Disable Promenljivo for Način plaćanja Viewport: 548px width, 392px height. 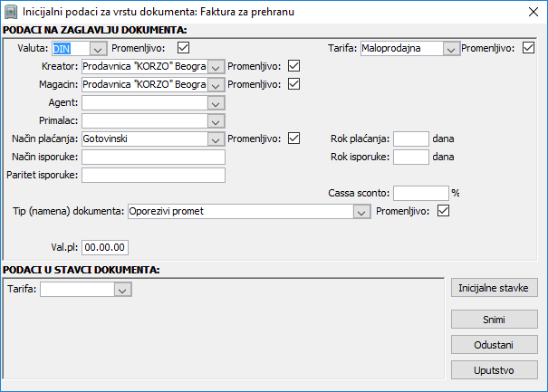click(293, 139)
